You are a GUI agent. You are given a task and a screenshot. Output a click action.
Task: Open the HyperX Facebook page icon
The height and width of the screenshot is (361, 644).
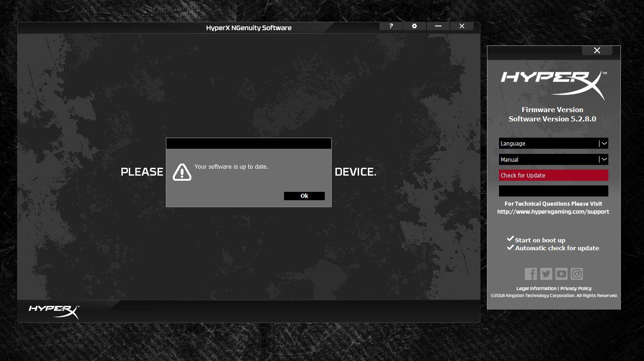pos(531,274)
